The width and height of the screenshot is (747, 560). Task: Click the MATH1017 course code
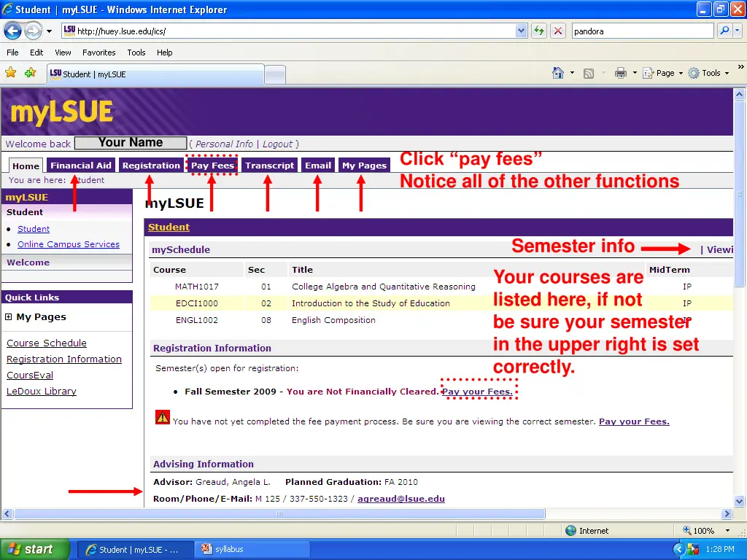197,287
